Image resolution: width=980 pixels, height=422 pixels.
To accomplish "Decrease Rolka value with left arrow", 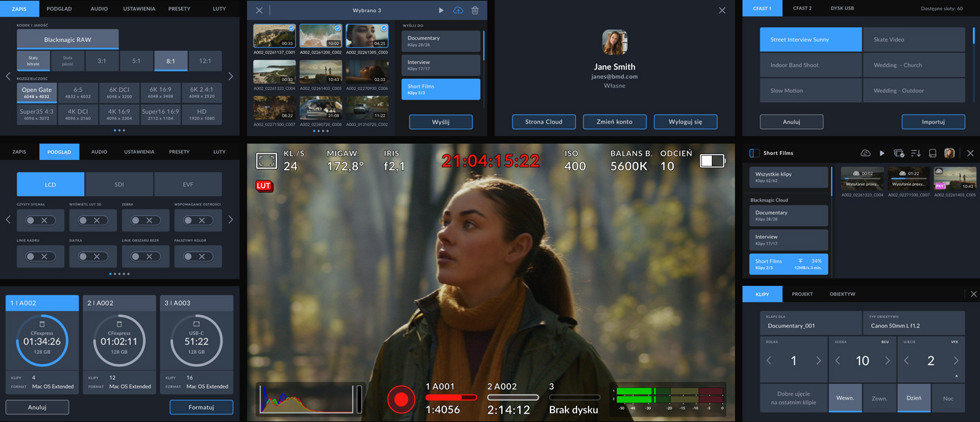I will click(x=769, y=361).
